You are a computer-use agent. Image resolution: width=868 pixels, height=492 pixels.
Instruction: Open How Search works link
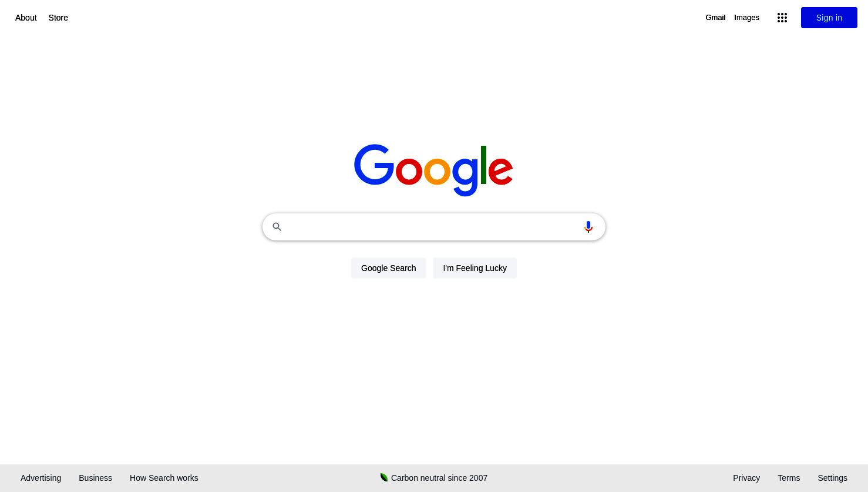(164, 478)
